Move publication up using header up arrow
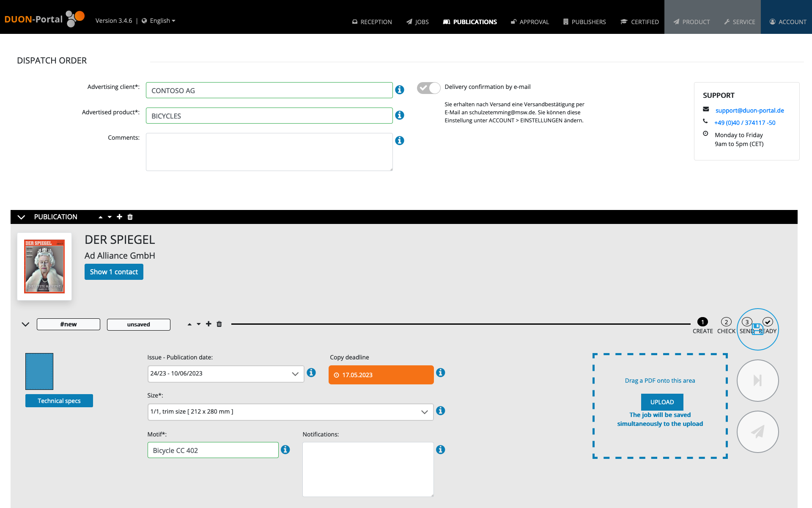Image resolution: width=812 pixels, height=508 pixels. click(x=101, y=217)
